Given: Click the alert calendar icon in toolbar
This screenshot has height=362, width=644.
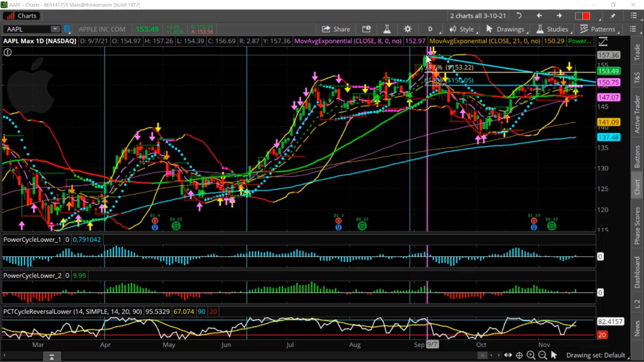Looking at the screenshot, I should coord(366,29).
